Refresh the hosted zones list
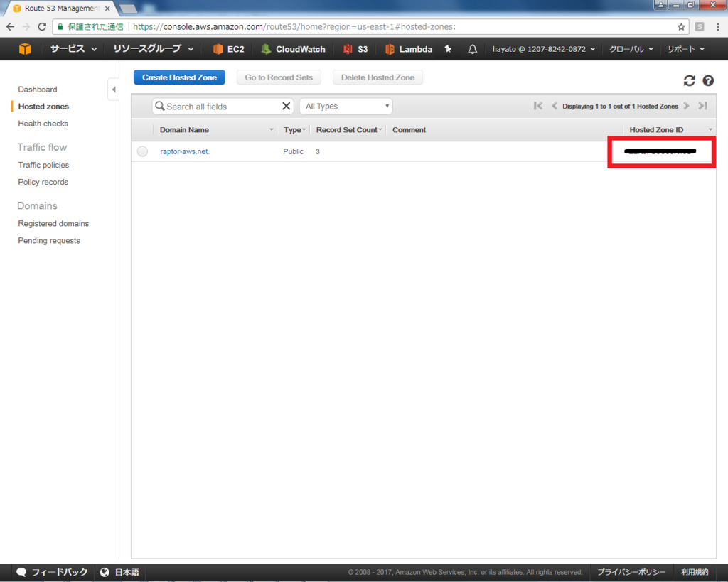 point(689,81)
